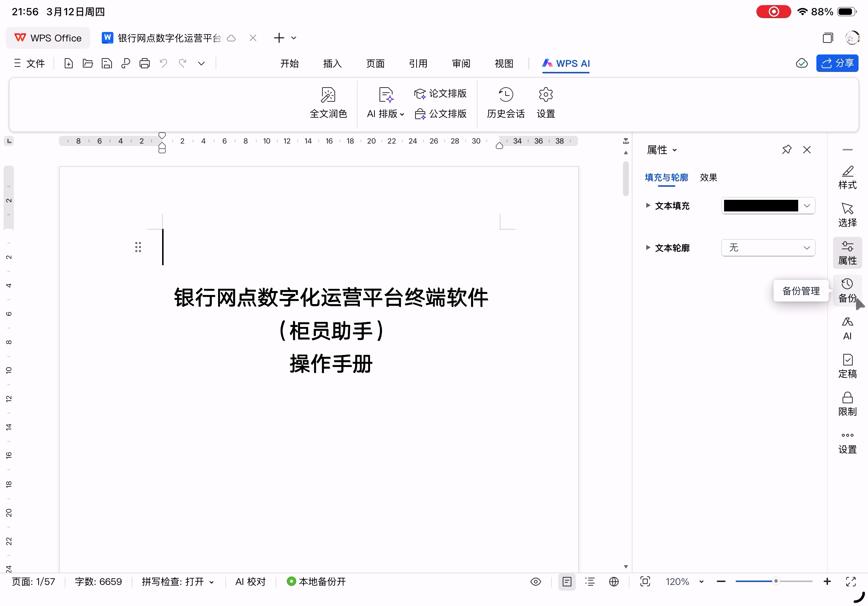The height and width of the screenshot is (606, 868).
Task: Click the print icon in toolbar
Action: pyautogui.click(x=144, y=63)
